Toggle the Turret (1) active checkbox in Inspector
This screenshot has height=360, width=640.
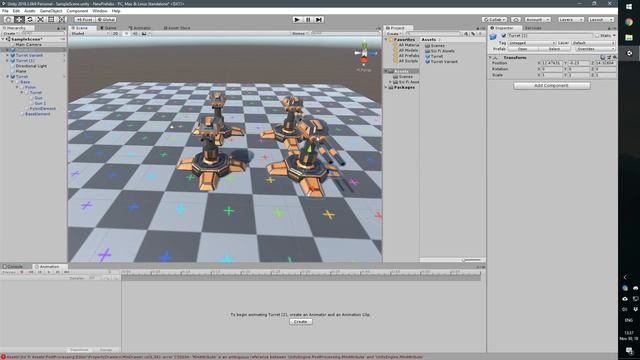tap(504, 36)
